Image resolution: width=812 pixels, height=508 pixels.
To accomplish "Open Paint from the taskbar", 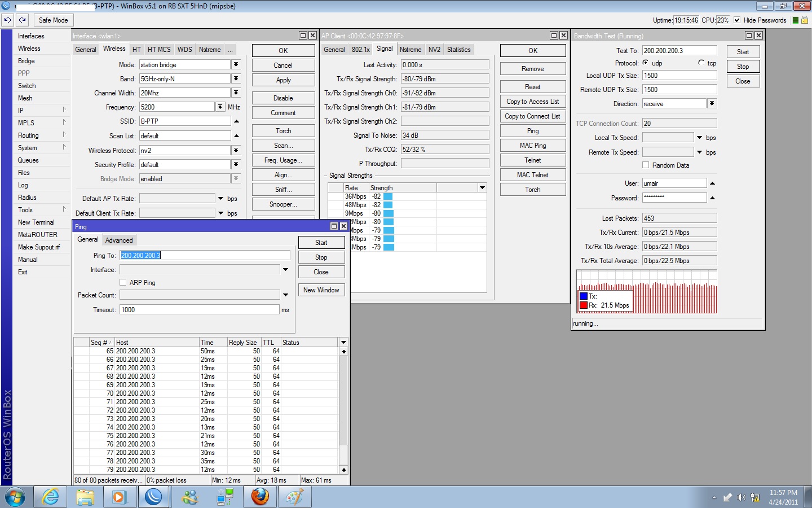I will (294, 497).
